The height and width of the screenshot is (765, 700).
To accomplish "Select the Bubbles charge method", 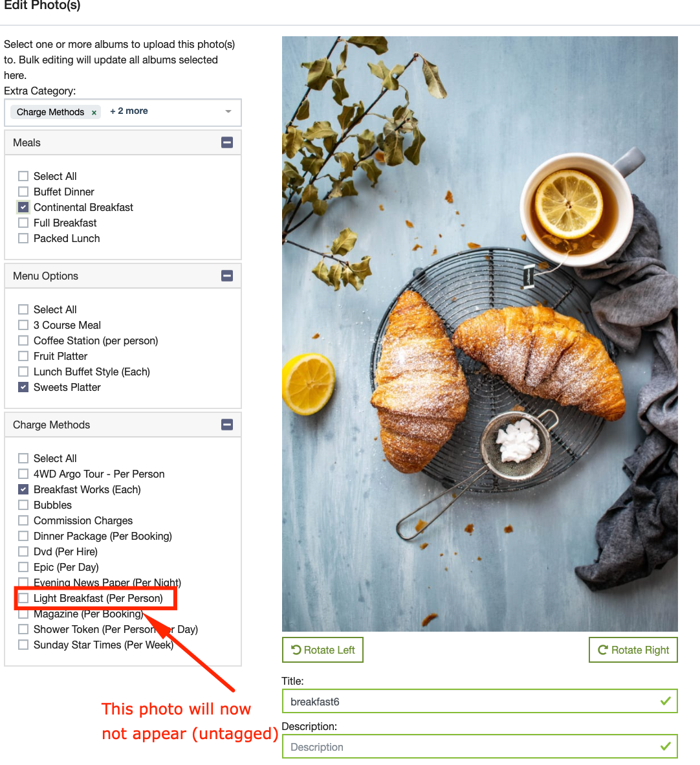I will click(x=23, y=505).
